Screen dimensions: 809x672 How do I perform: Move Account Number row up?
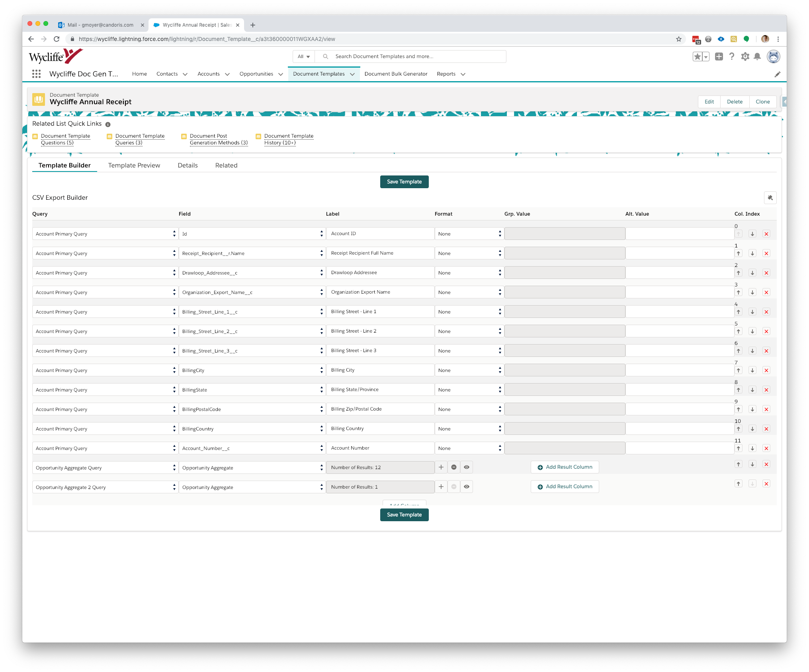coord(739,448)
